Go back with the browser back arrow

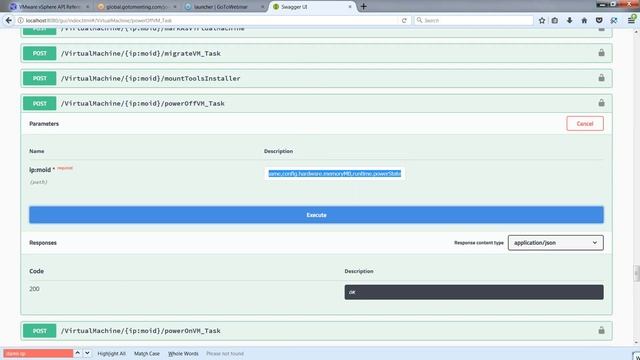tap(9, 20)
